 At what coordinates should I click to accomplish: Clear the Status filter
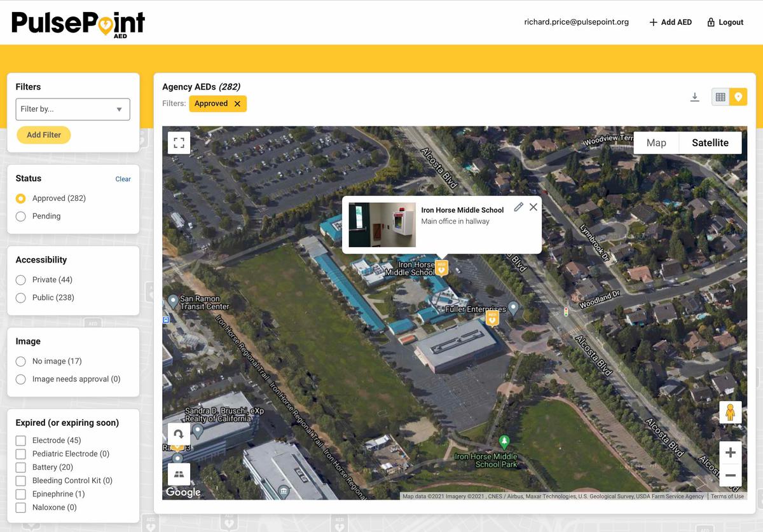pyautogui.click(x=123, y=179)
